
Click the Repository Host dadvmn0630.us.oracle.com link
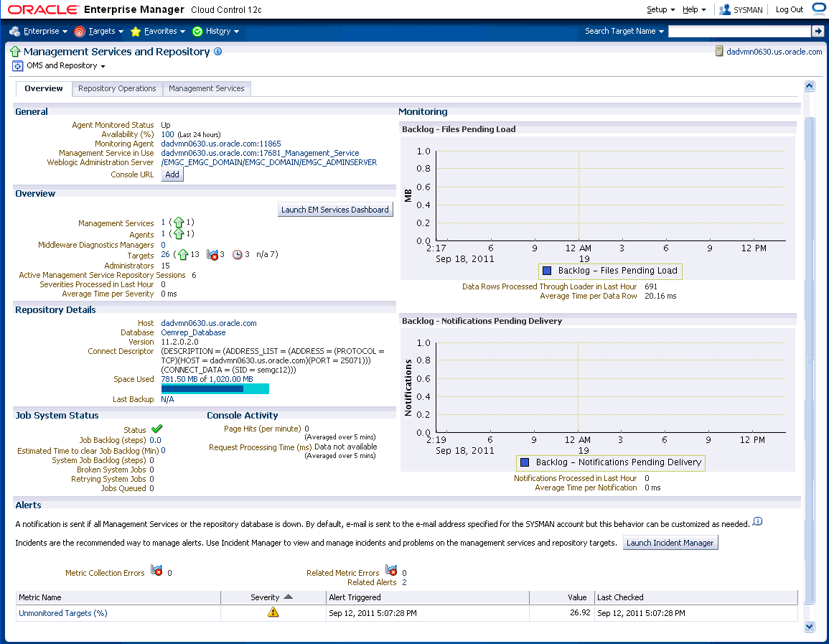pyautogui.click(x=209, y=323)
